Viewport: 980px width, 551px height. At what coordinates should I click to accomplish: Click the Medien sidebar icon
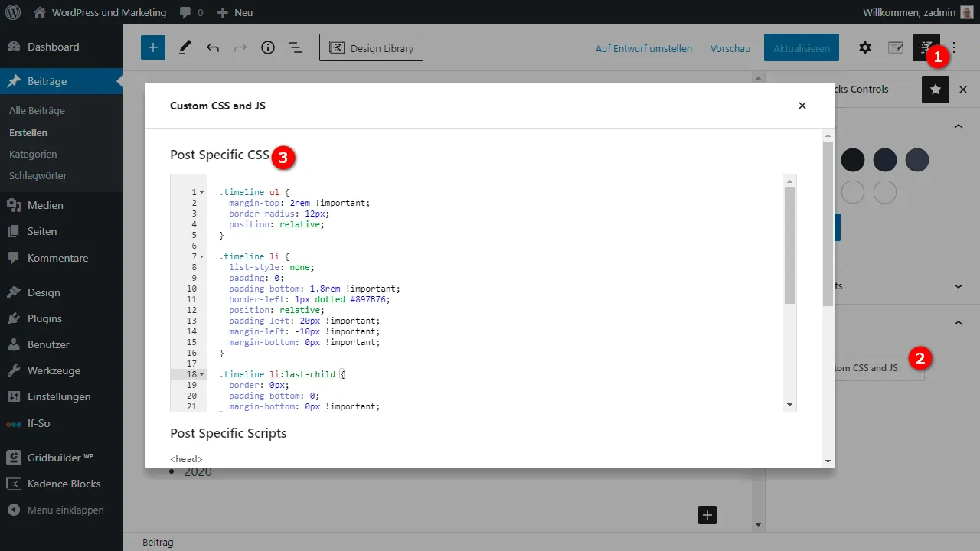(14, 205)
